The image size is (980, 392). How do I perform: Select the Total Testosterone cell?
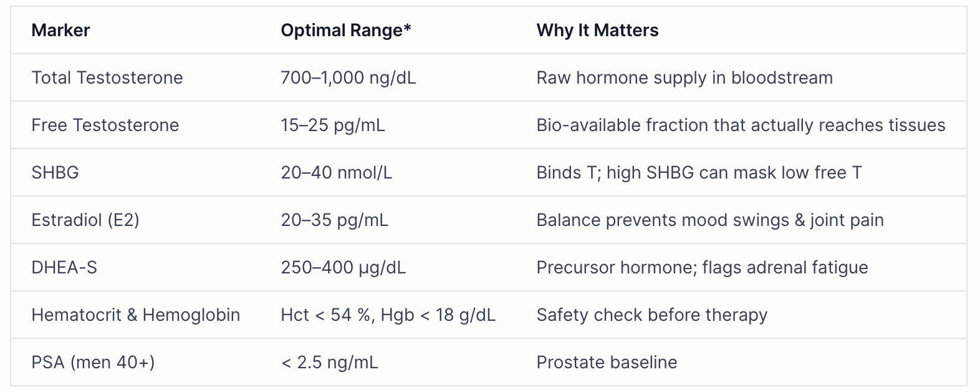[107, 77]
